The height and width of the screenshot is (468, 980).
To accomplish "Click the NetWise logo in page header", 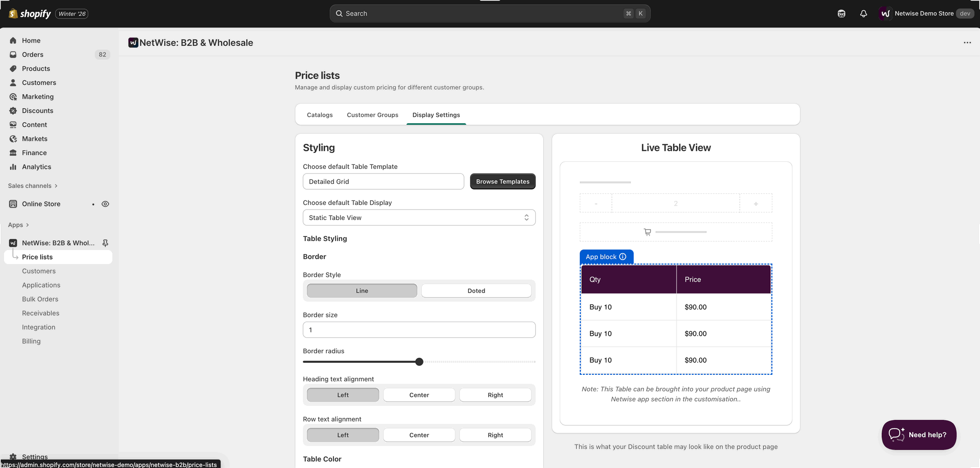I will pos(133,43).
